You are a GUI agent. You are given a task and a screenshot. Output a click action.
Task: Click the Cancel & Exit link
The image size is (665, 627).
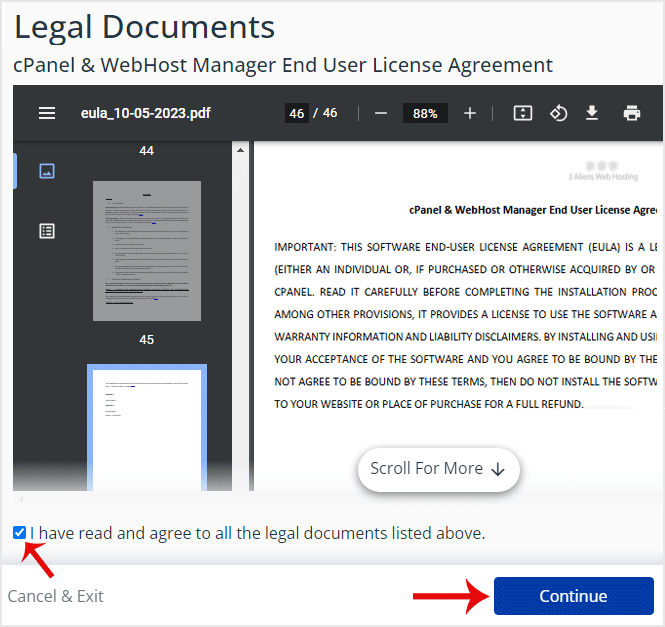(x=56, y=596)
